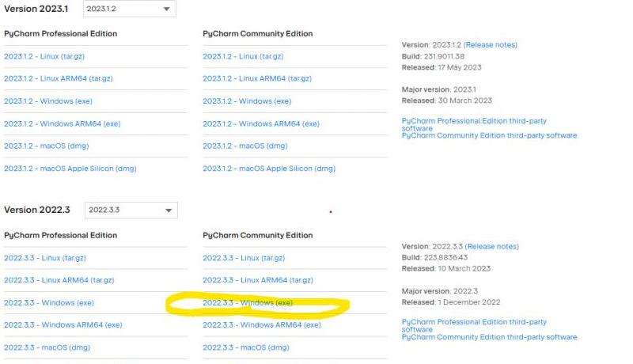The width and height of the screenshot is (633, 364).
Task: Download Professional 2023.1.2 Windows ARM64 exe
Action: 63,124
